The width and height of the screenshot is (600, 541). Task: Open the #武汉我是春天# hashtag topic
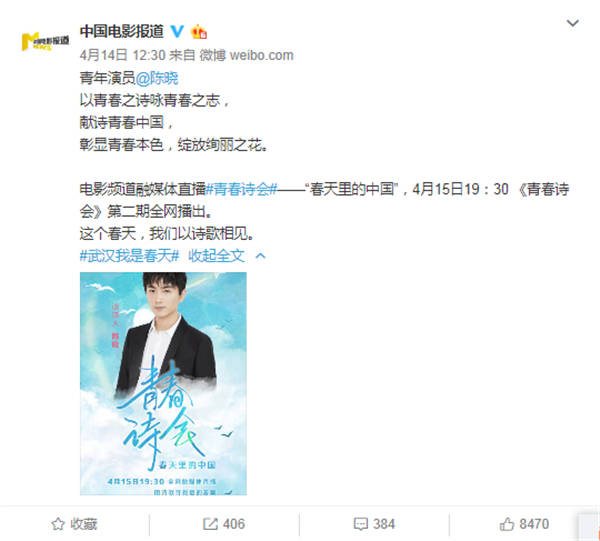coord(129,255)
